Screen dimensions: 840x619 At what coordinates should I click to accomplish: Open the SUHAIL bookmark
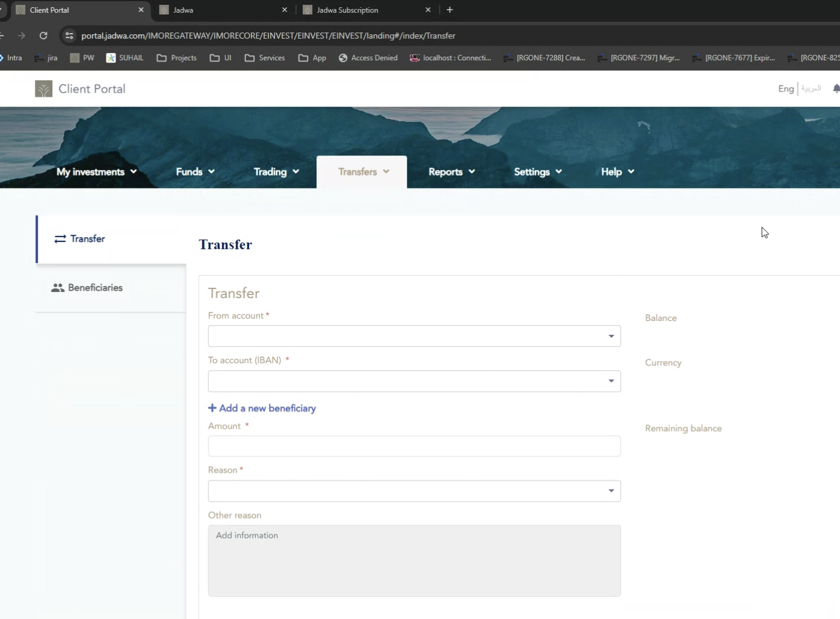coord(125,58)
